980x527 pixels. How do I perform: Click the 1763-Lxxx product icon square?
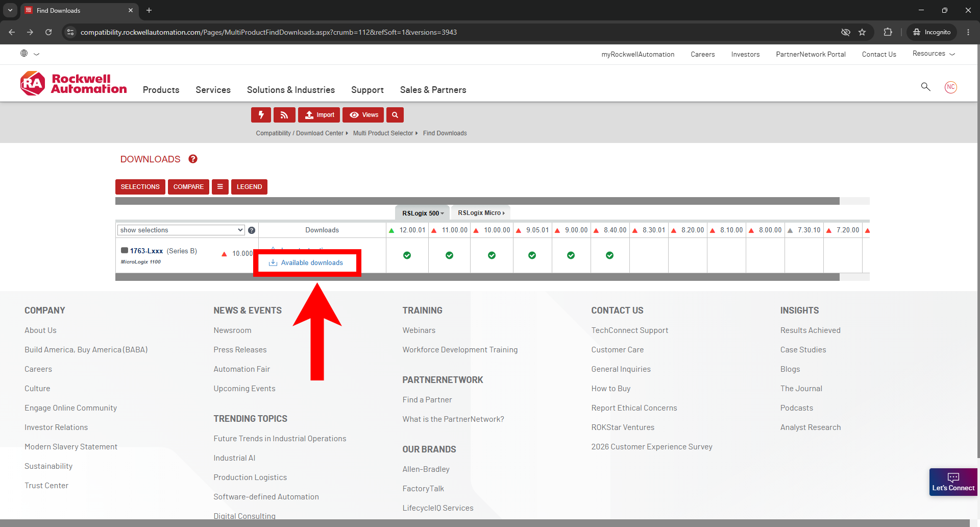(124, 250)
